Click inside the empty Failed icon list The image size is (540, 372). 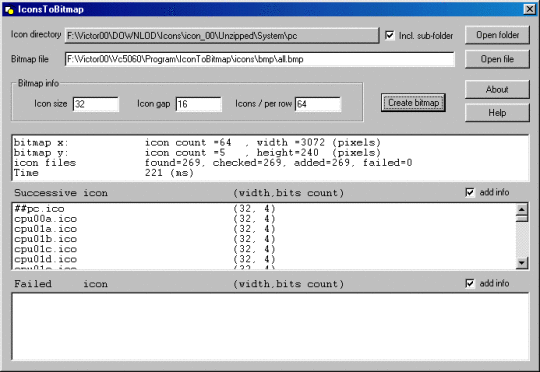pyautogui.click(x=270, y=327)
